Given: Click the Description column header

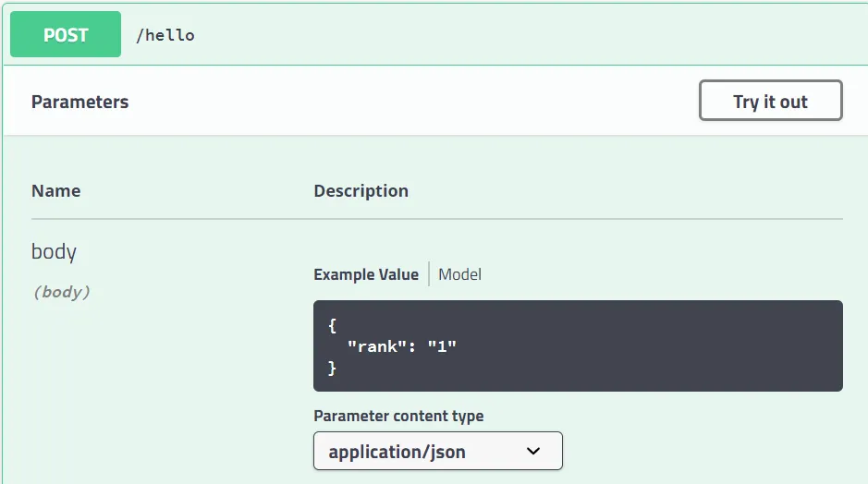Looking at the screenshot, I should pos(361,191).
